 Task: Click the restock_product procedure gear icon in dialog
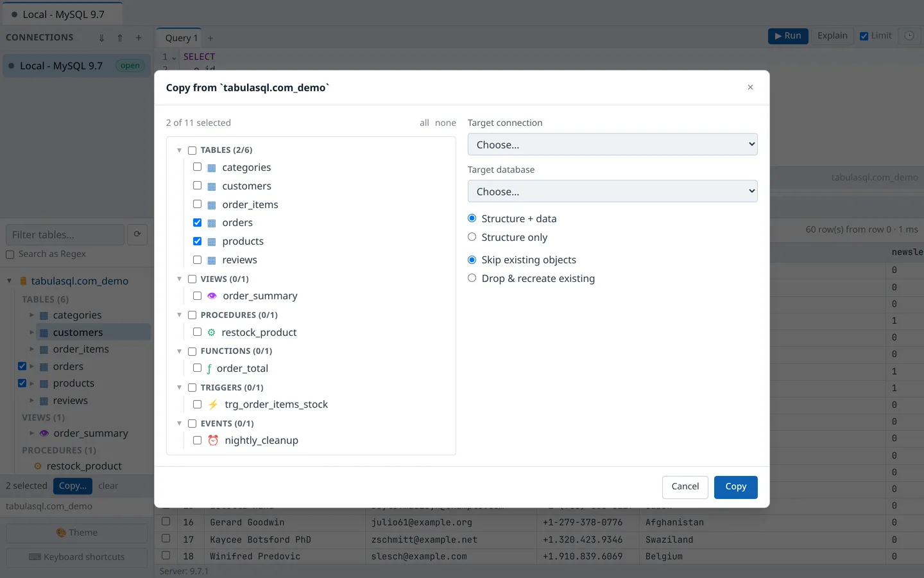click(x=211, y=332)
